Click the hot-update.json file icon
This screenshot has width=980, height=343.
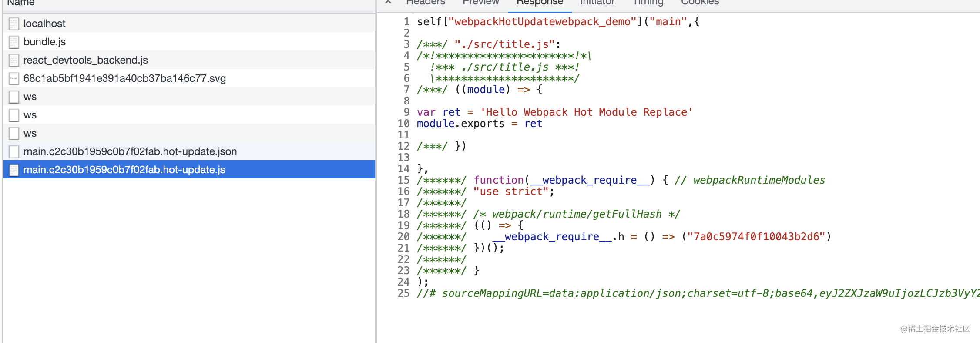point(14,151)
